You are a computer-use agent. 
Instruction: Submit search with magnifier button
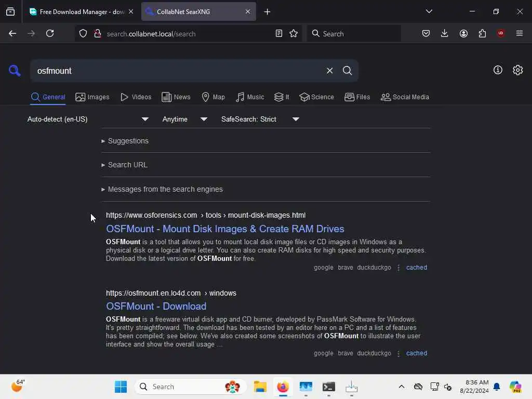click(x=347, y=71)
